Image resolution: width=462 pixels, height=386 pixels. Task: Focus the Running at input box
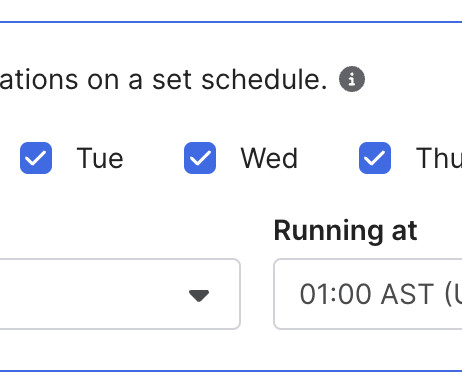368,294
